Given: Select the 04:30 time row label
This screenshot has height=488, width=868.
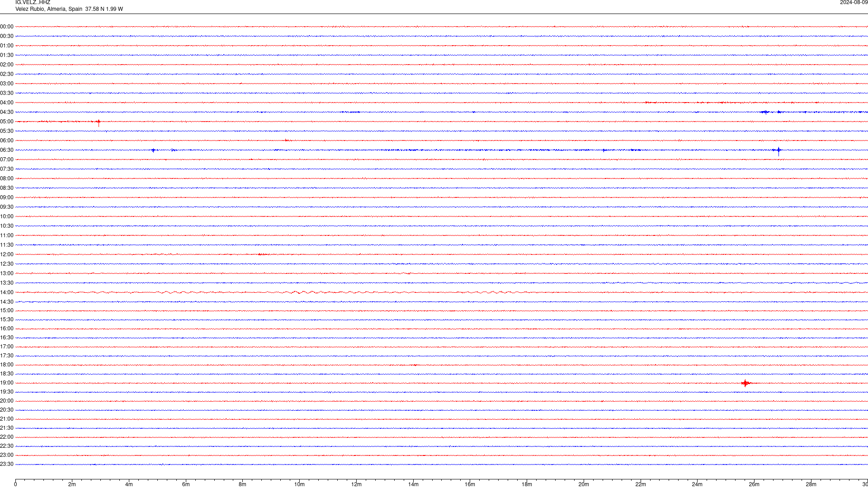Looking at the screenshot, I should 7,112.
